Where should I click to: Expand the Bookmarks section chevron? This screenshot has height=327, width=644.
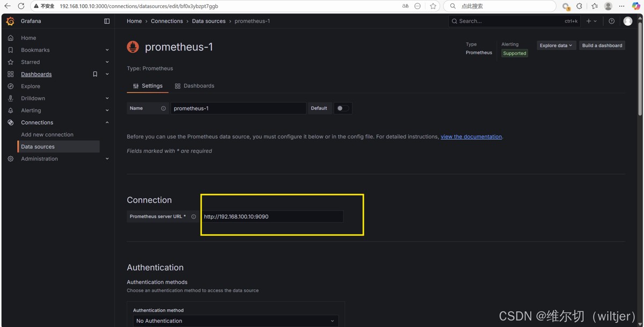(x=107, y=50)
